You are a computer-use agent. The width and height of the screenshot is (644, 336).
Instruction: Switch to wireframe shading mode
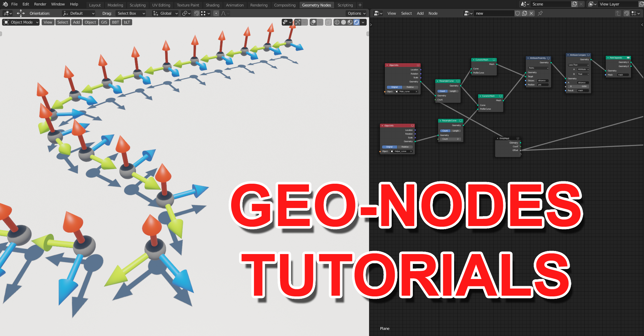point(337,22)
